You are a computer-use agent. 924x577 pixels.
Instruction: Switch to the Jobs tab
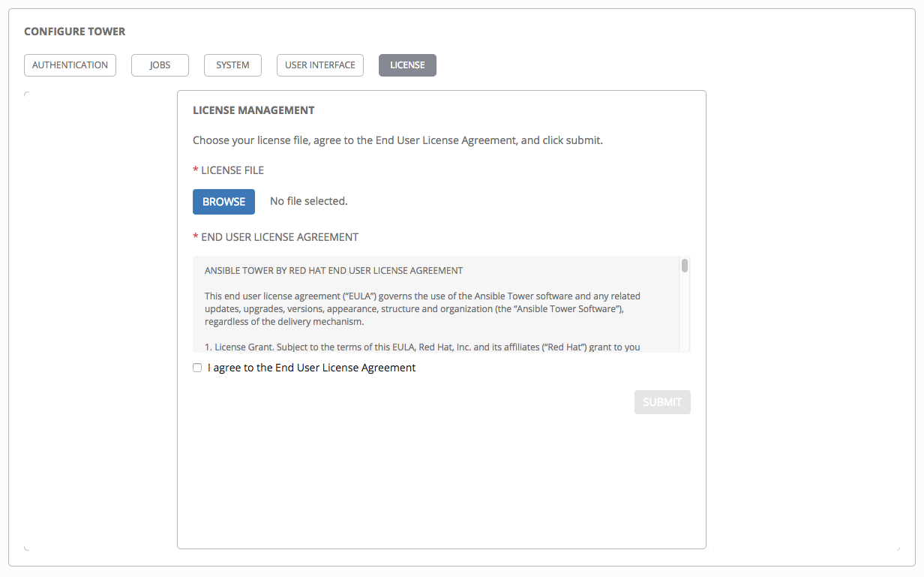(x=160, y=65)
